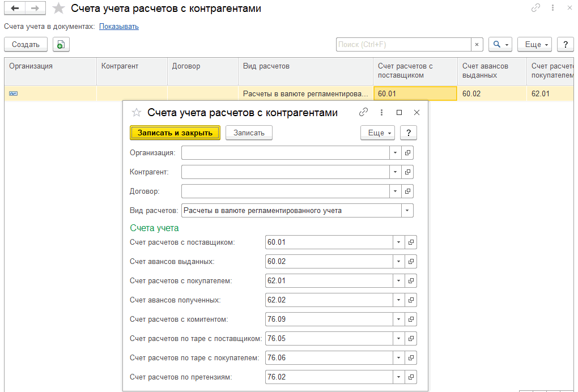
Task: Click the back navigation arrow
Action: pos(15,8)
